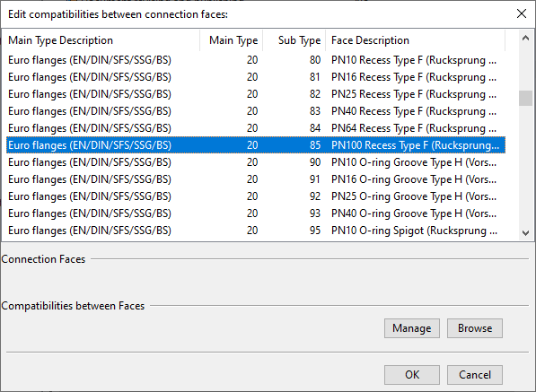Click the list scrollbar thumb
536x392 pixels.
pyautogui.click(x=525, y=99)
